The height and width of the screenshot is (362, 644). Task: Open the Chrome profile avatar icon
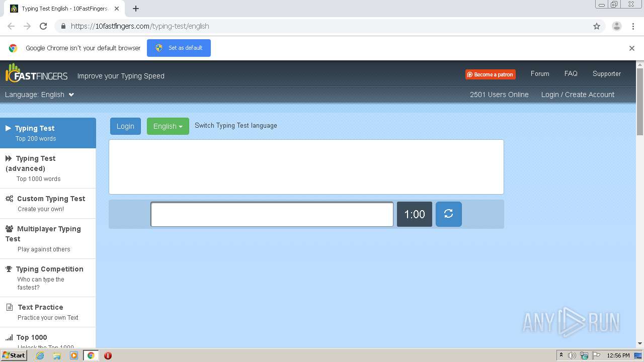tap(616, 26)
